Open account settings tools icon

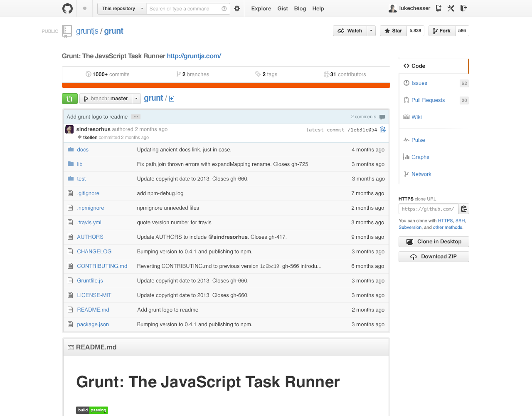click(451, 8)
